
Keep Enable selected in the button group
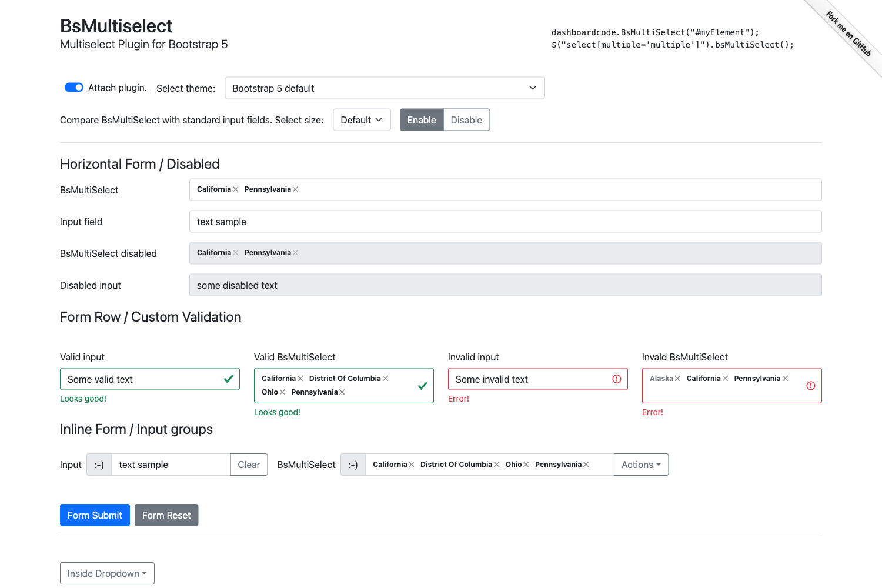(421, 119)
